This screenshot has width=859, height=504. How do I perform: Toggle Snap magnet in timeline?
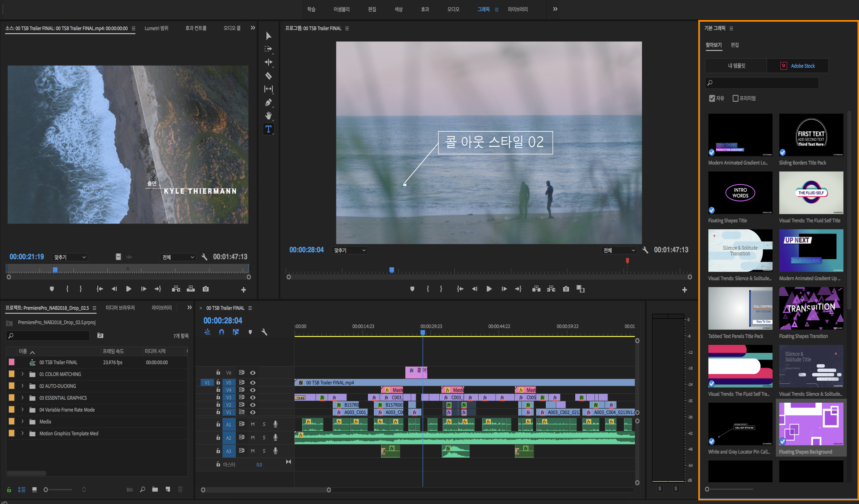[222, 332]
